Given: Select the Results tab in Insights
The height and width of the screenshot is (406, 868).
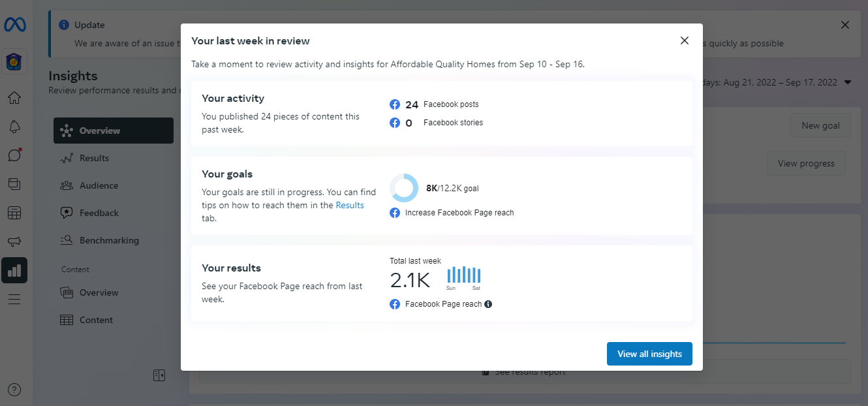Looking at the screenshot, I should (94, 158).
